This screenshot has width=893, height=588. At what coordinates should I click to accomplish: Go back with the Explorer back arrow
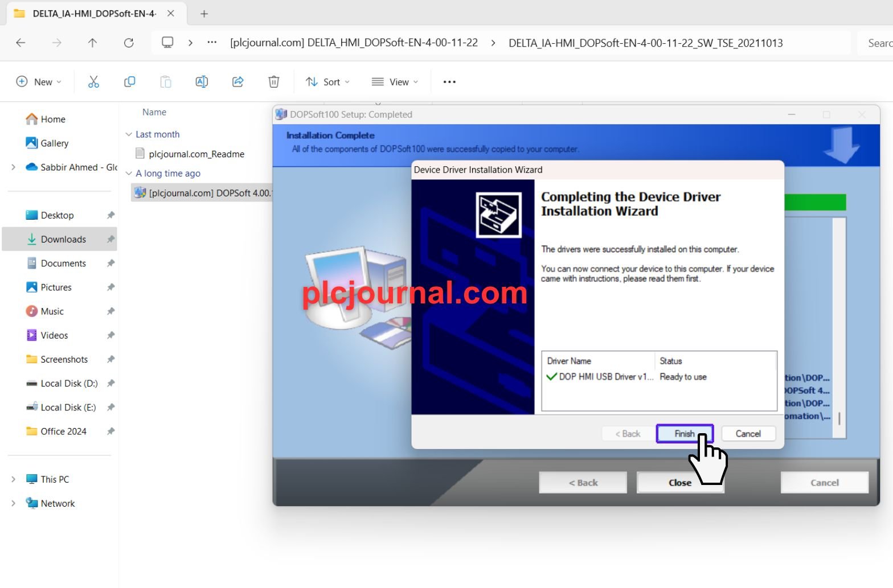[21, 43]
